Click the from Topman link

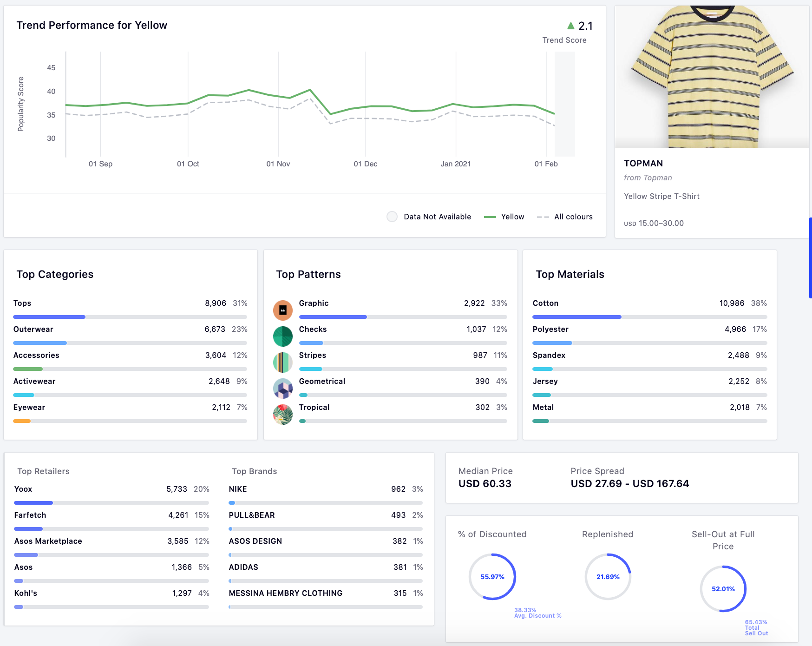[648, 178]
